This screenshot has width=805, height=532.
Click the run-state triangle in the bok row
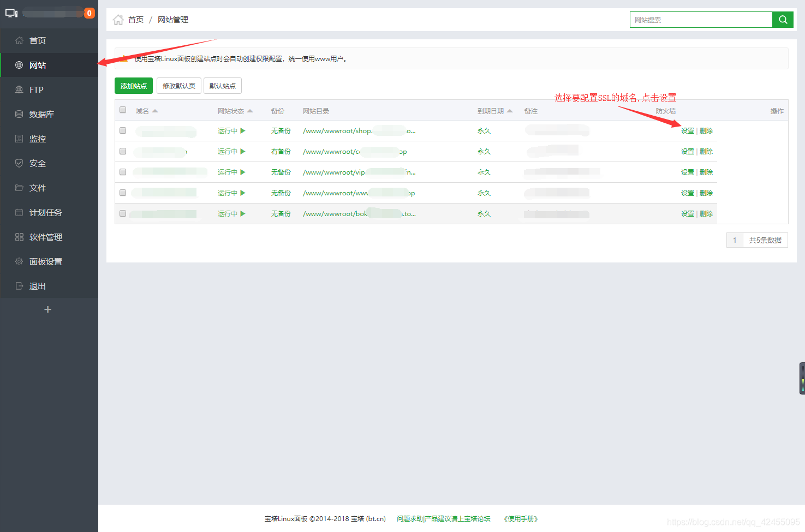click(x=243, y=213)
